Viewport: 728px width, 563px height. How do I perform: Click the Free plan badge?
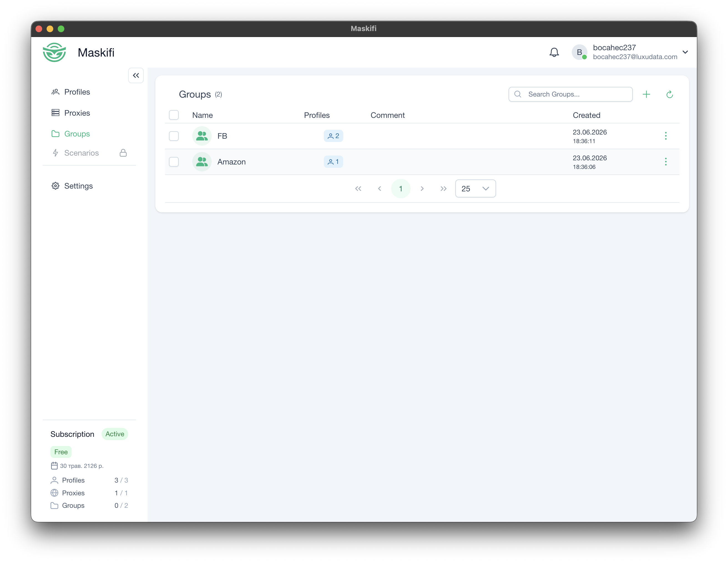pyautogui.click(x=61, y=452)
